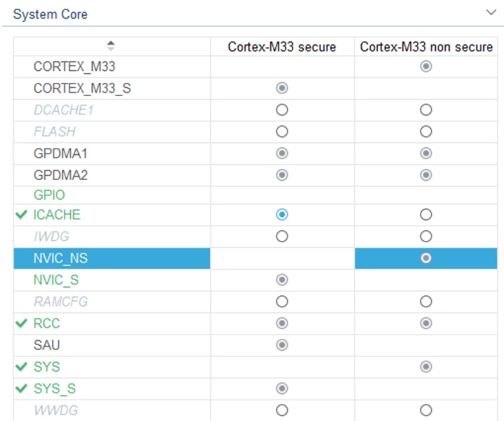
Task: Assign WWDG to Cortex-M33 non secure
Action: [x=426, y=410]
